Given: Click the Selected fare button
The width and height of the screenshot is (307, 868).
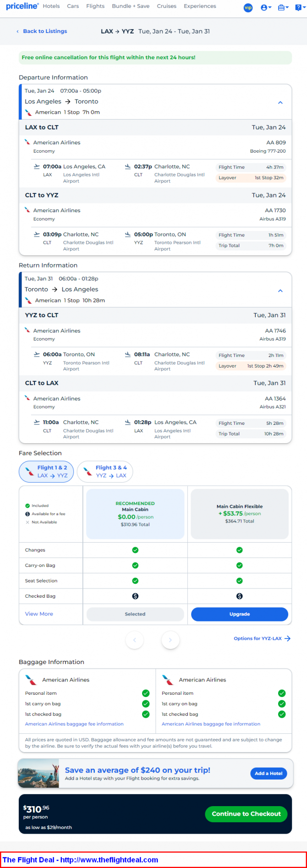Looking at the screenshot, I should point(135,614).
